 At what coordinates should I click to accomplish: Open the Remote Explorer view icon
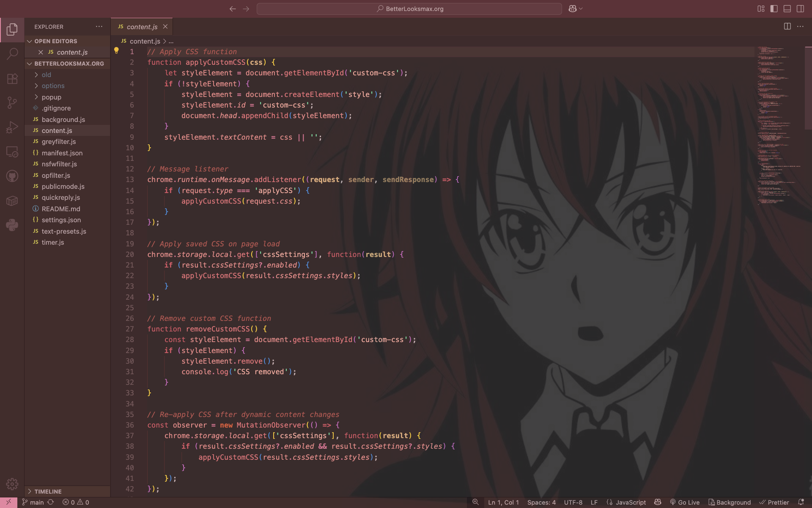pyautogui.click(x=12, y=152)
